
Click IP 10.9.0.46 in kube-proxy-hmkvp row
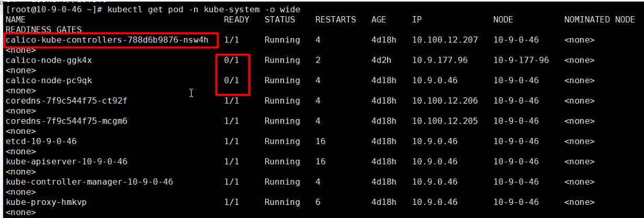(435, 203)
